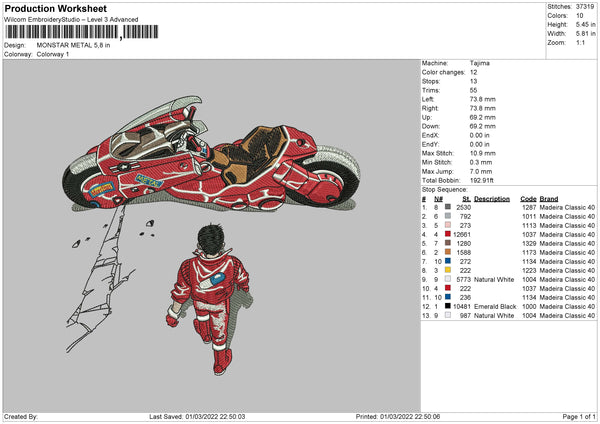Click the 'Production Worksheet' title

point(56,8)
